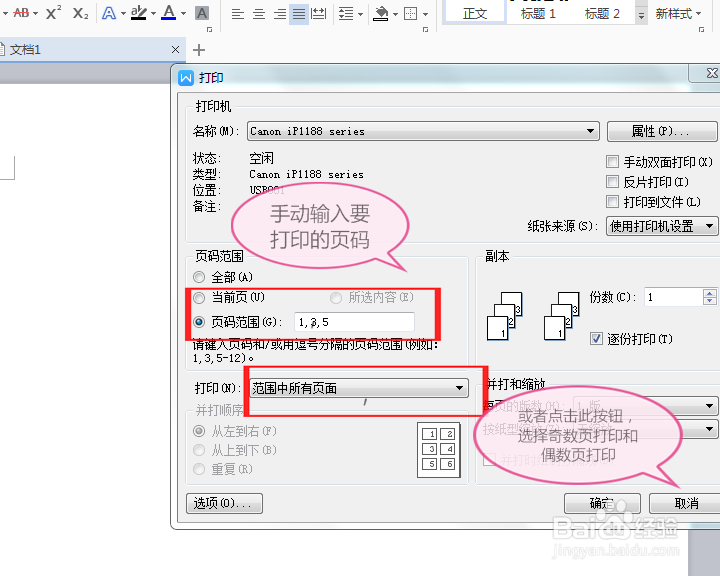Open the 打印(N) 范围中所有页面 dropdown
The height and width of the screenshot is (576, 720).
click(359, 388)
